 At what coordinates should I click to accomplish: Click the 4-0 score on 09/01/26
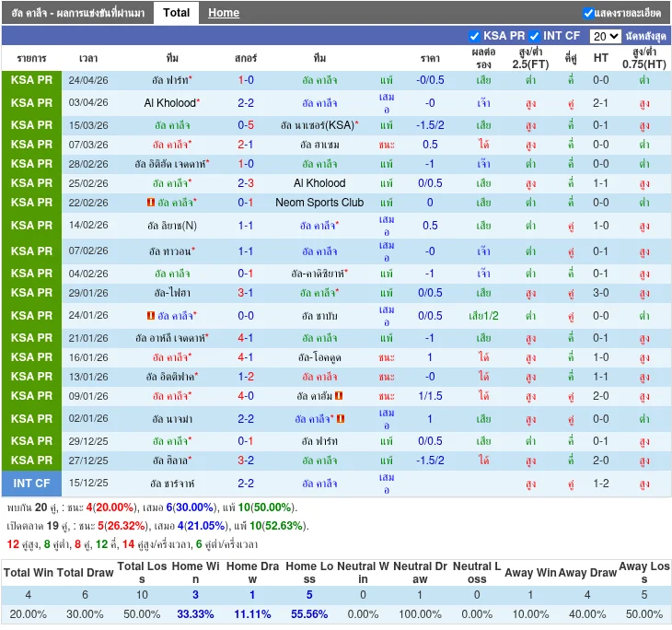246,396
